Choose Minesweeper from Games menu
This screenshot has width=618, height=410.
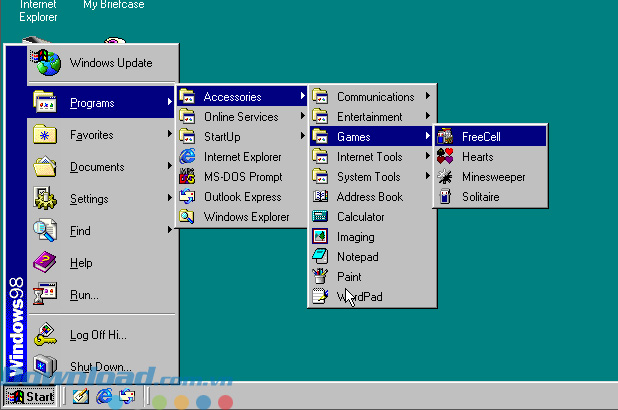(x=491, y=177)
